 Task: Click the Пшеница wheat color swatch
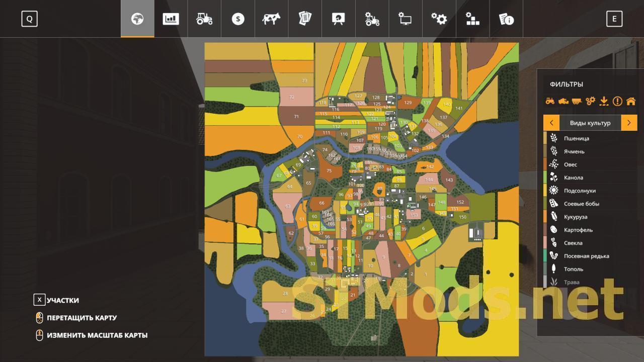click(x=545, y=138)
